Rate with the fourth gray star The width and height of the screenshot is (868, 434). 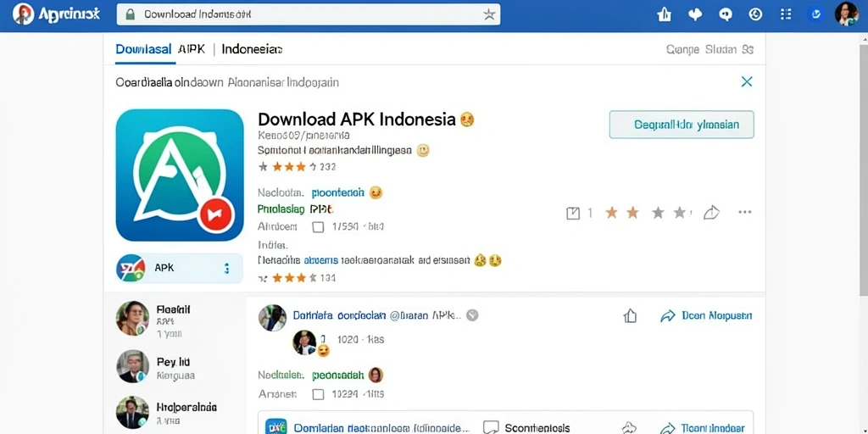[x=679, y=213]
